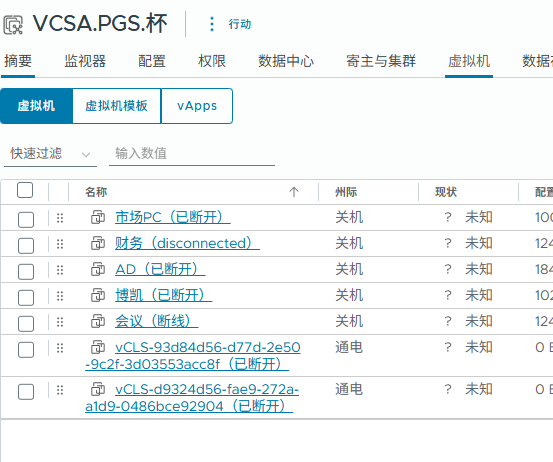
Task: Open the 财务 (disconnected) link
Action: (187, 243)
